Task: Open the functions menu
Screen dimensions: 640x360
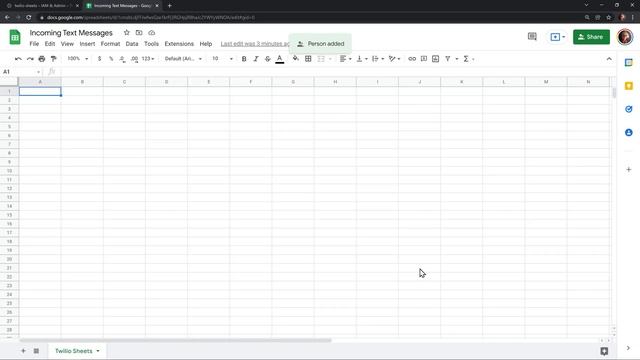Action: click(x=468, y=59)
